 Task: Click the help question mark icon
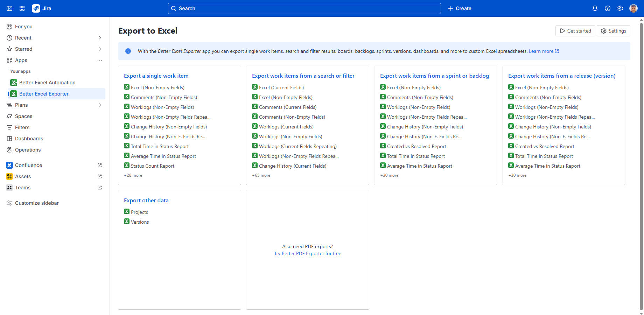point(608,8)
